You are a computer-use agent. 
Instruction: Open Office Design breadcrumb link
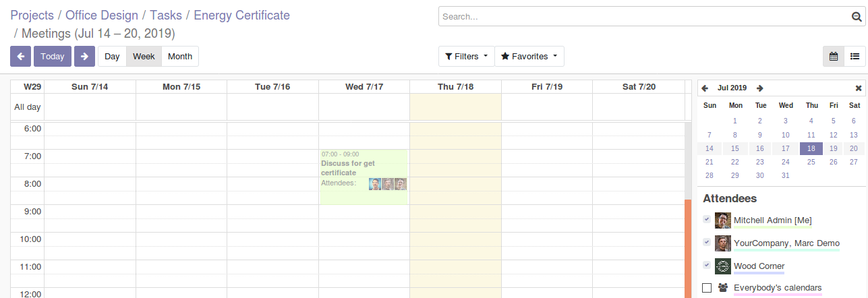pyautogui.click(x=102, y=15)
